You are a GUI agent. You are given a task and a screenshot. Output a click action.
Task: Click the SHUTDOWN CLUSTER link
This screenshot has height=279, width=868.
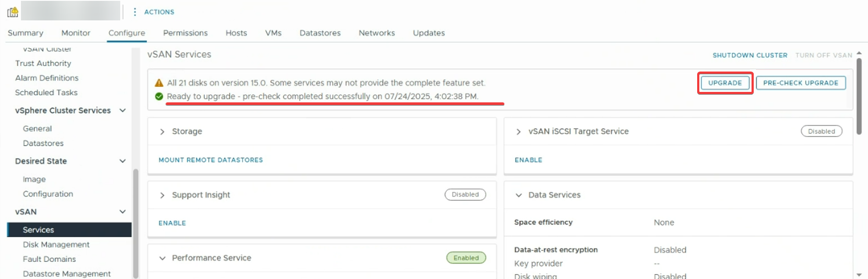(750, 56)
